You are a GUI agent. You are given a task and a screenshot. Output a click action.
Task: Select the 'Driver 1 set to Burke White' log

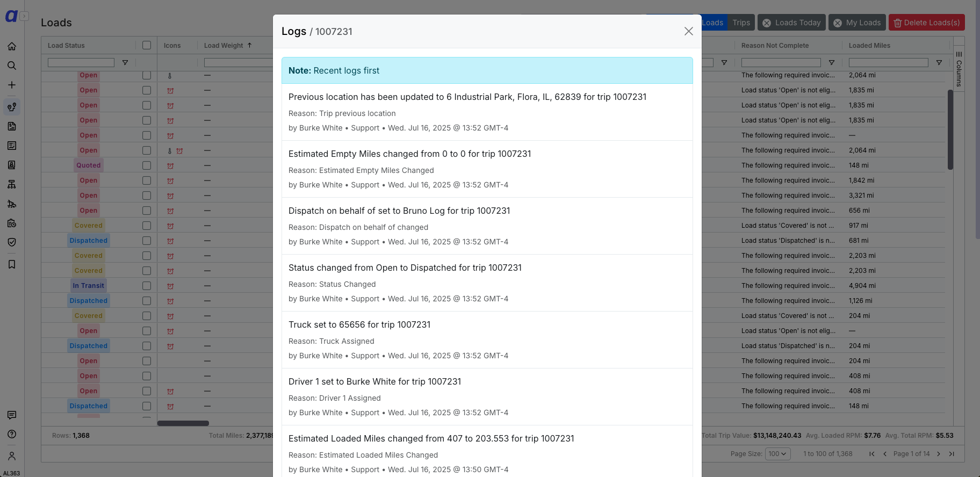[x=487, y=397]
